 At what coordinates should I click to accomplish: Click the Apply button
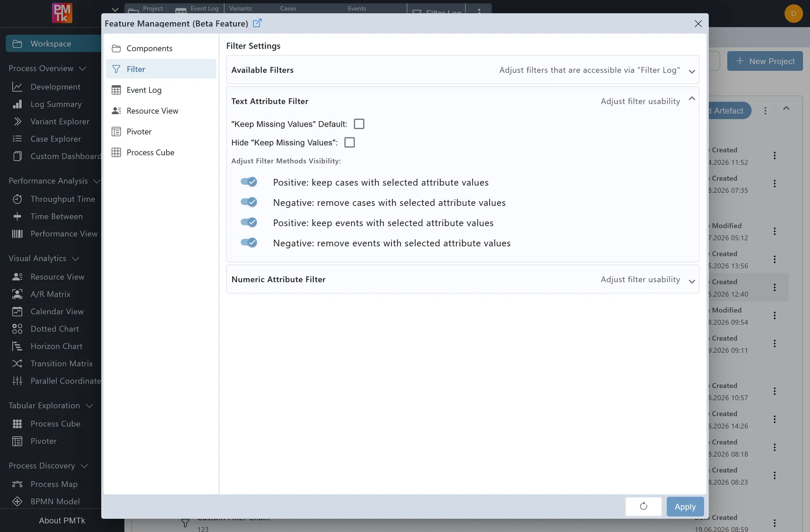point(685,506)
